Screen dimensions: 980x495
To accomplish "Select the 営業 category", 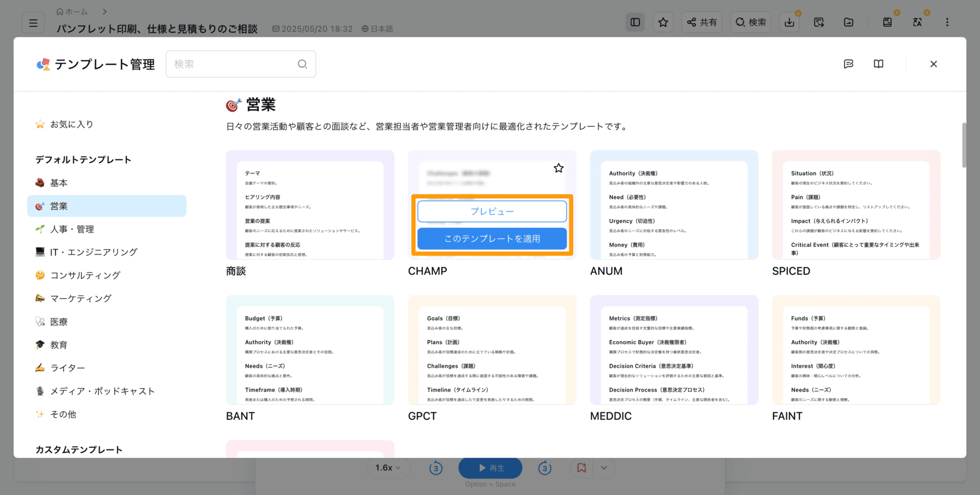I will [x=107, y=206].
